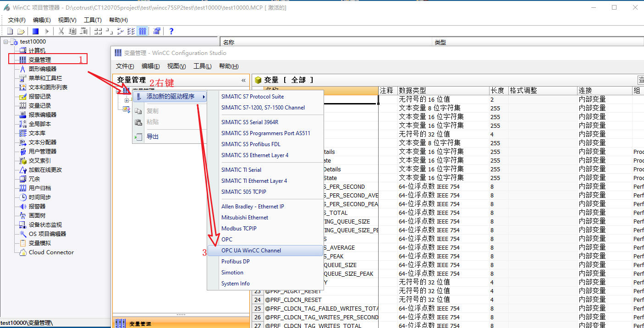This screenshot has height=328, width=644.
Task: Click the 变量管理 bar at navigation bottom
Action: click(181, 323)
